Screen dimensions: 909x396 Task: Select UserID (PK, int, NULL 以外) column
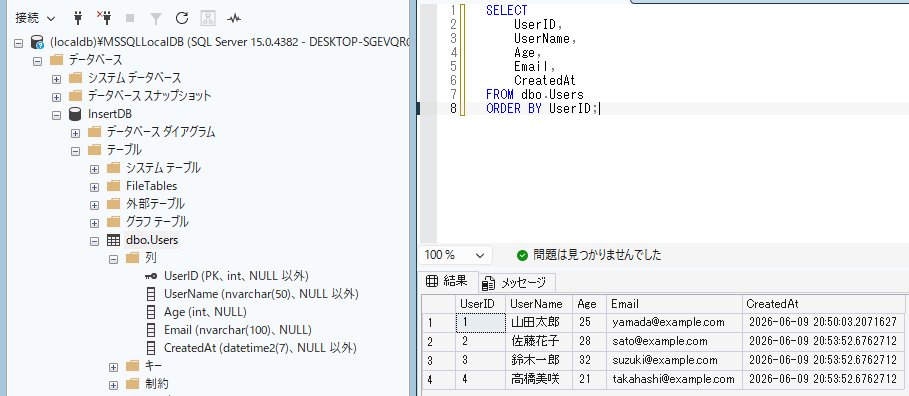pos(236,276)
